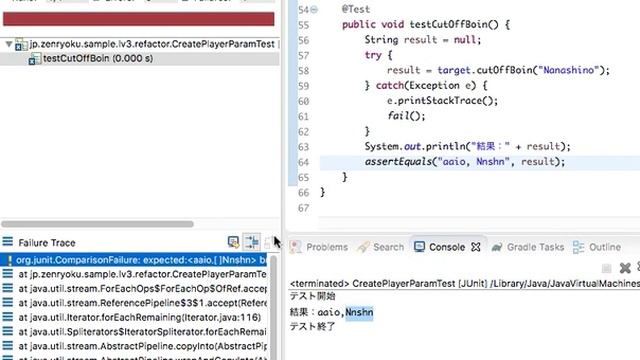
Task: Show stack trace in console view icon
Action: (x=233, y=242)
